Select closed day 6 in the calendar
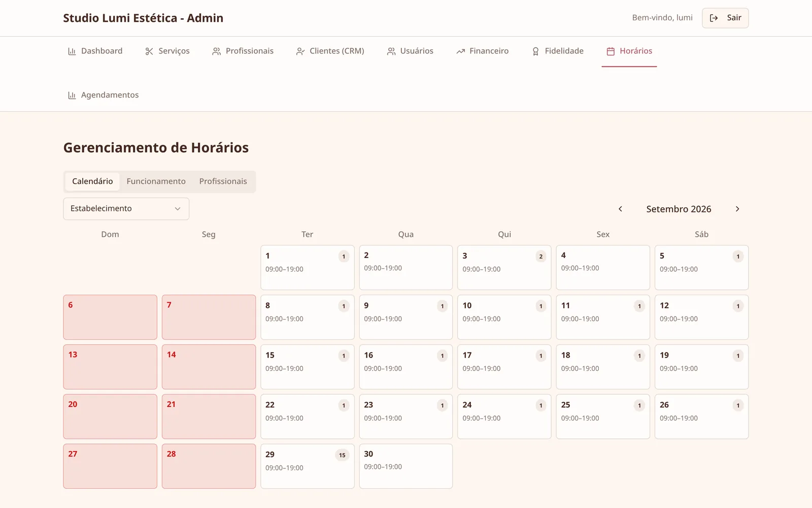Image resolution: width=812 pixels, height=508 pixels. point(110,317)
